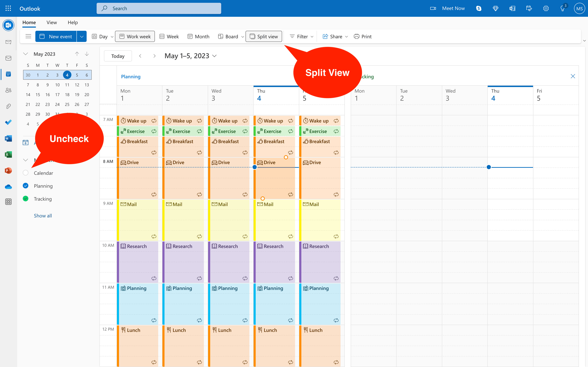588x367 pixels.
Task: Uncheck the Planning calendar
Action: tap(26, 186)
